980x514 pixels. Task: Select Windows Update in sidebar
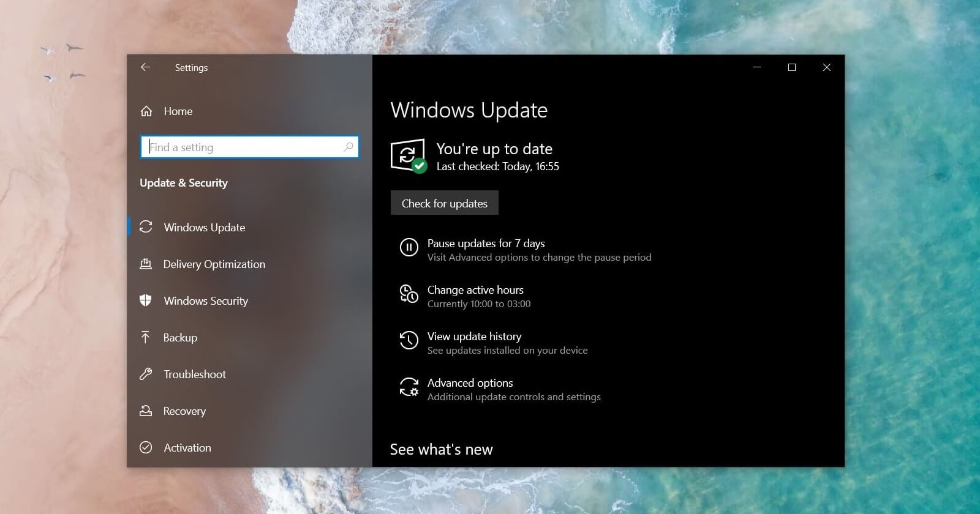pos(205,227)
